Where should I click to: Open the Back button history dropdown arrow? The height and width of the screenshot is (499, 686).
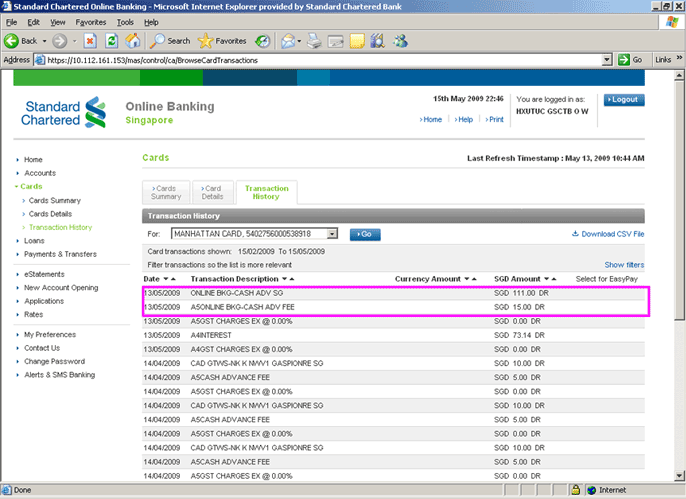pyautogui.click(x=44, y=41)
